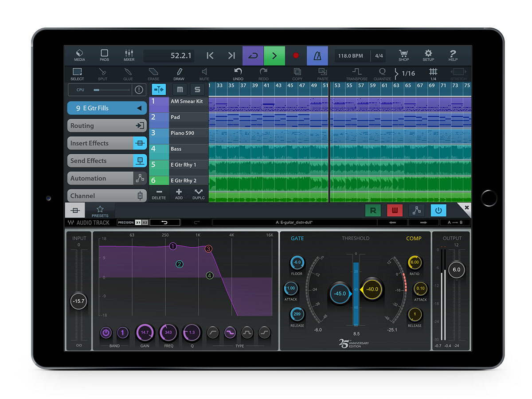Click the input level fader
Viewport: 532px width, 399px height.
(x=78, y=301)
